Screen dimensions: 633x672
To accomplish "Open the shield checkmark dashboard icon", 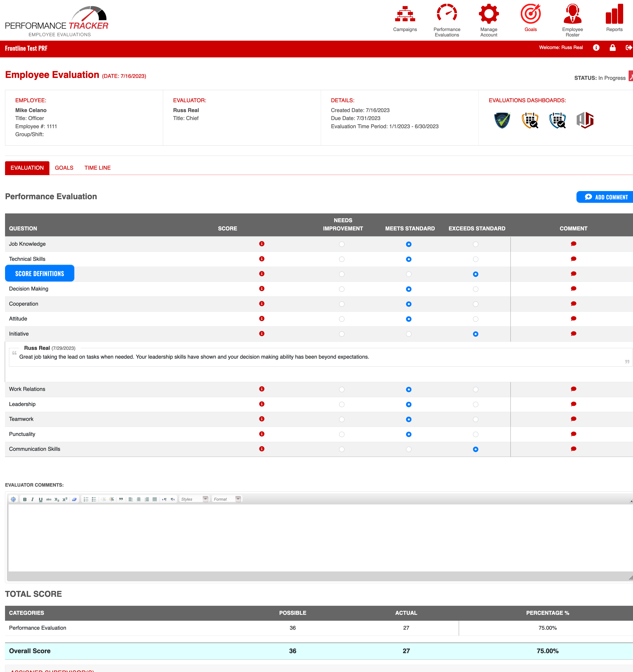I will [502, 120].
